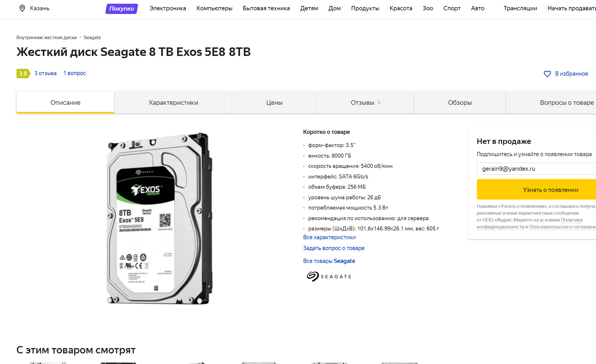Open the Спорт category
The height and width of the screenshot is (364, 596).
pyautogui.click(x=452, y=8)
